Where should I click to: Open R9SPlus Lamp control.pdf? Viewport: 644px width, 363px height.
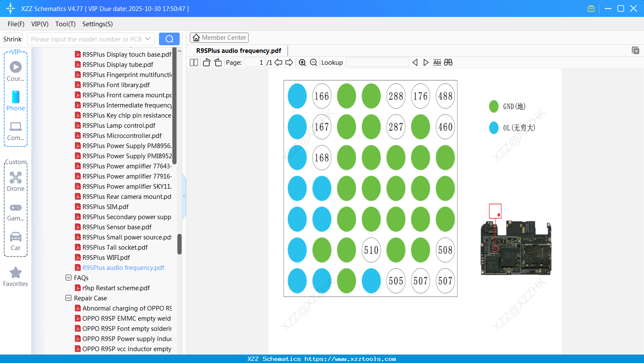pyautogui.click(x=115, y=126)
